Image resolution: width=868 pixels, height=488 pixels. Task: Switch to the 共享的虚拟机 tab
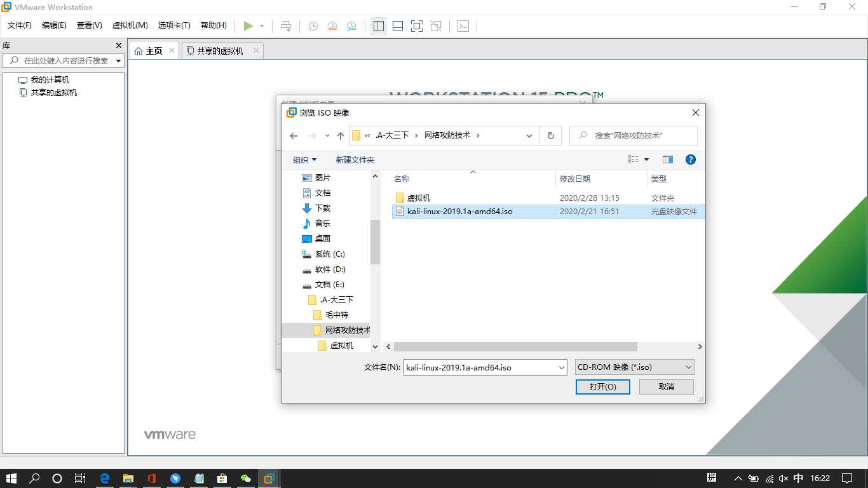pos(220,51)
